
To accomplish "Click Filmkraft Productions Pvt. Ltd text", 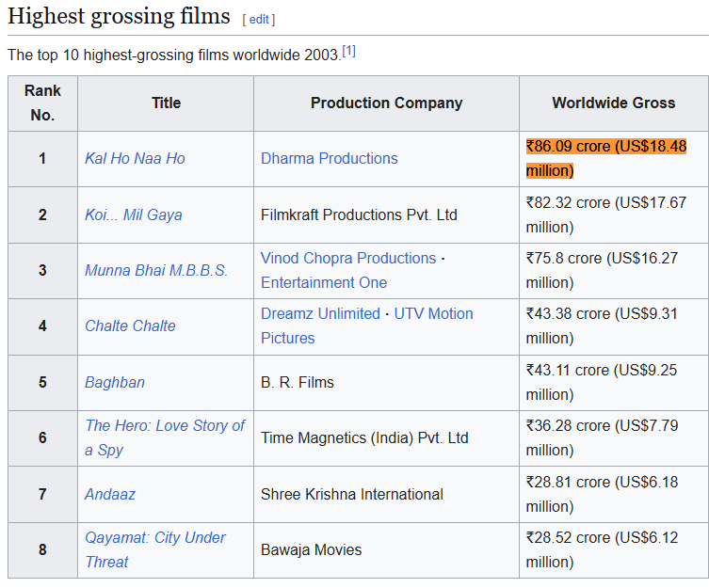I will pyautogui.click(x=359, y=215).
